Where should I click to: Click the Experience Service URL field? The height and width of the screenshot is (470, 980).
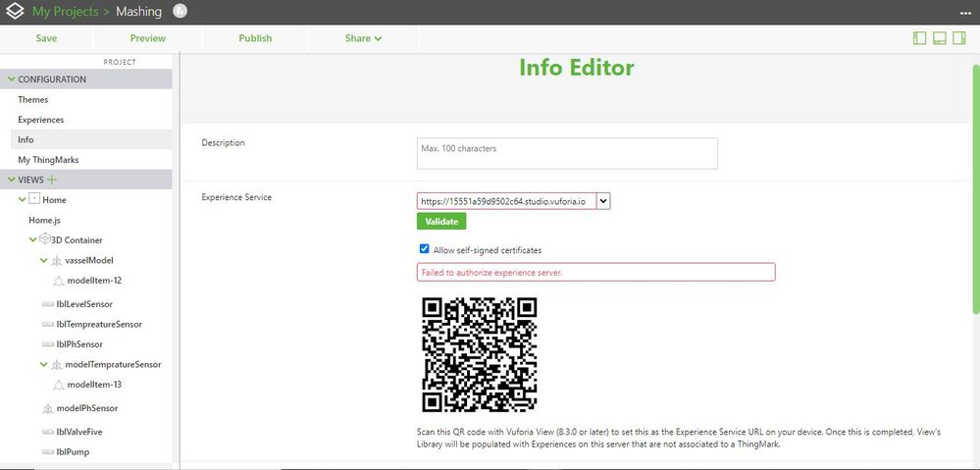(507, 201)
